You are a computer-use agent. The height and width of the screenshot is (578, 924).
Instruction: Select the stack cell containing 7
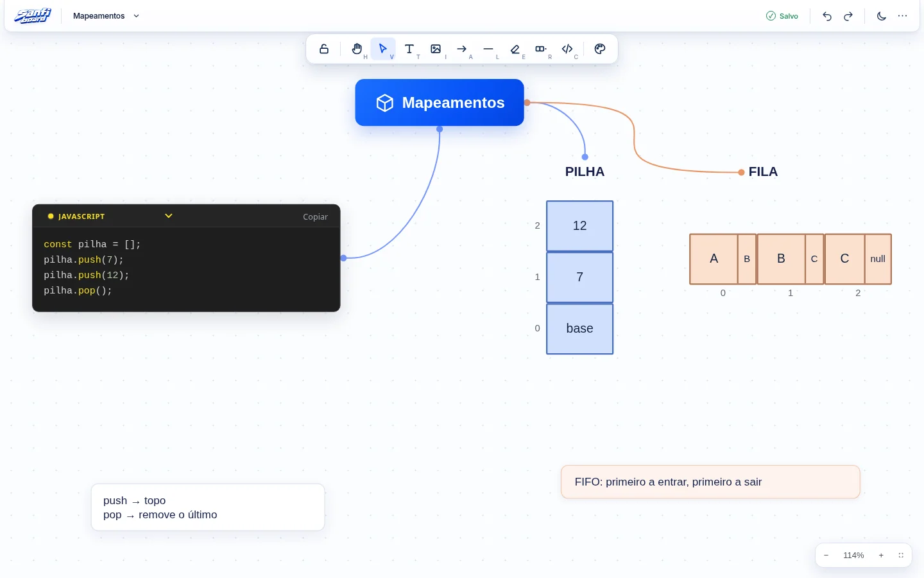pos(580,277)
